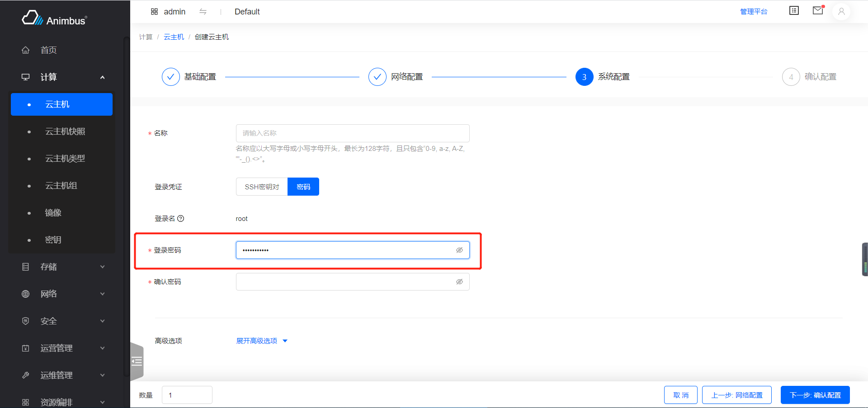This screenshot has height=408, width=868.
Task: Click the user avatar icon
Action: [841, 12]
